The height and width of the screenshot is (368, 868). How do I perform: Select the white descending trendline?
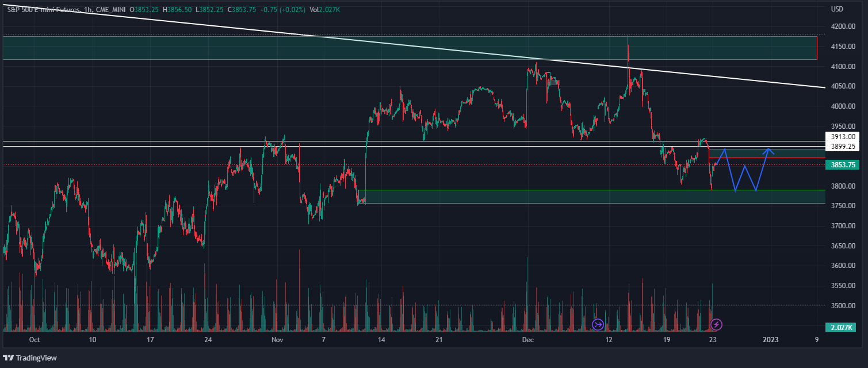403,47
